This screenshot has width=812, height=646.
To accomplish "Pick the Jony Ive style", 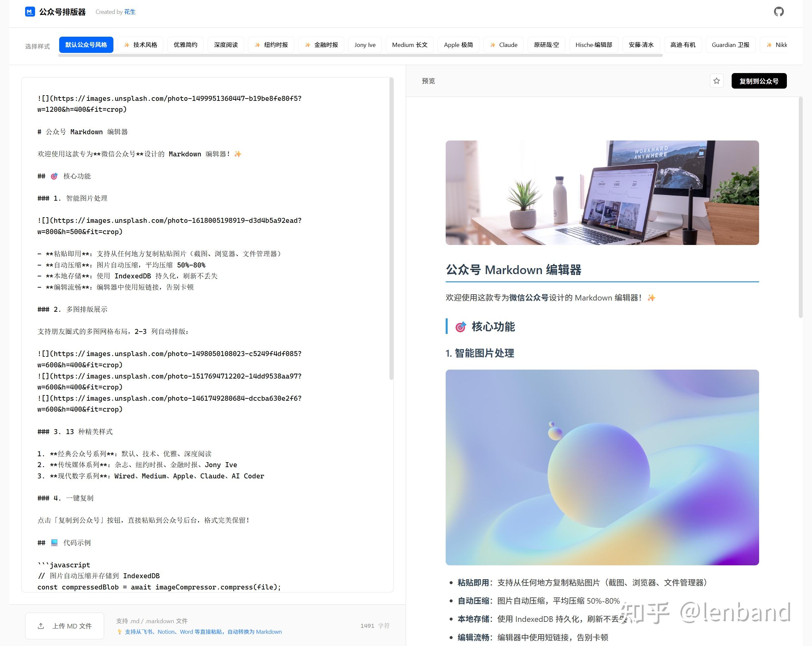I will 365,45.
